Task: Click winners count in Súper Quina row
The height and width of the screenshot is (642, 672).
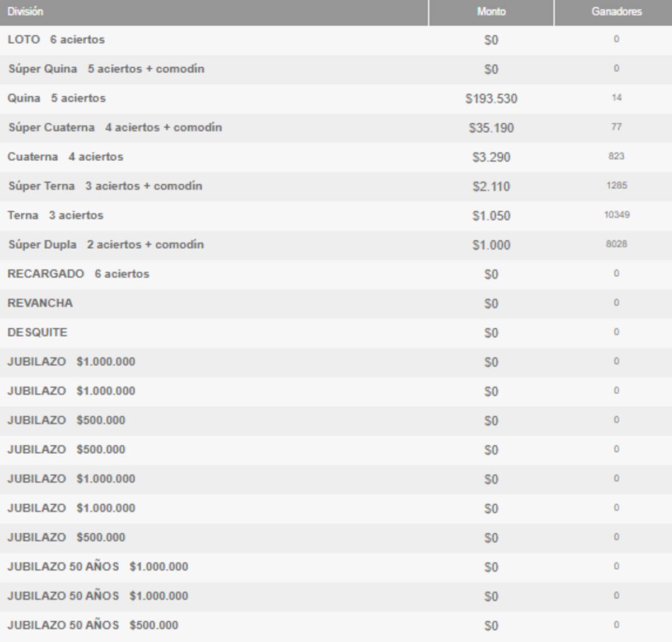Action: 617,68
